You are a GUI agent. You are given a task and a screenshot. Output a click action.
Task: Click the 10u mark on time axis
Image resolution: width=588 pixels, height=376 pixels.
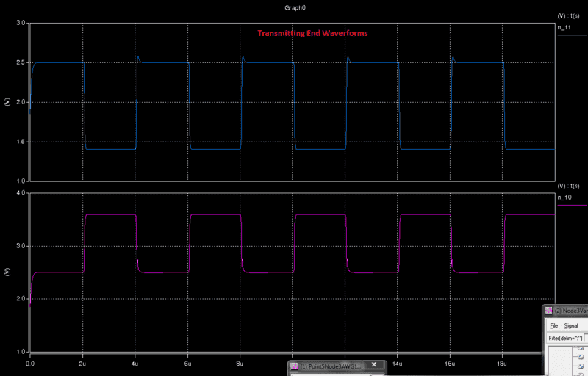(293, 364)
